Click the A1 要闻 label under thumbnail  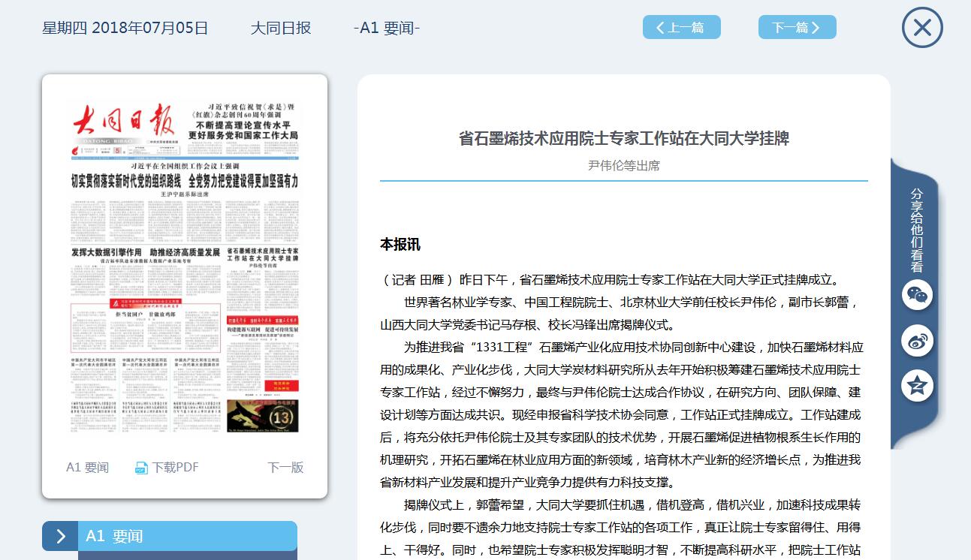87,467
